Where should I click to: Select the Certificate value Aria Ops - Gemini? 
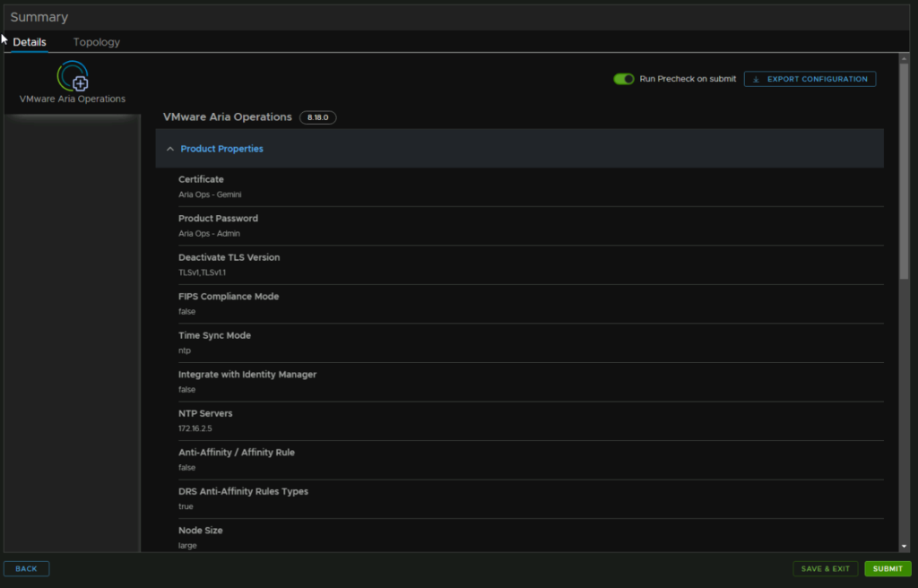pos(210,195)
